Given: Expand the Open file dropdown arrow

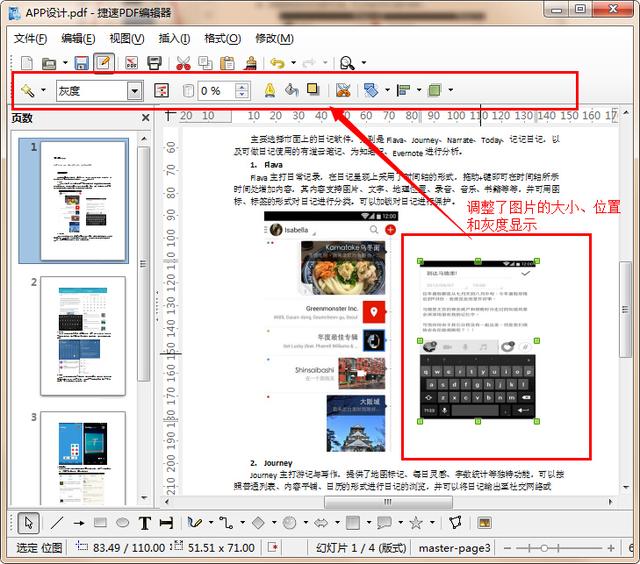Looking at the screenshot, I should [65, 63].
